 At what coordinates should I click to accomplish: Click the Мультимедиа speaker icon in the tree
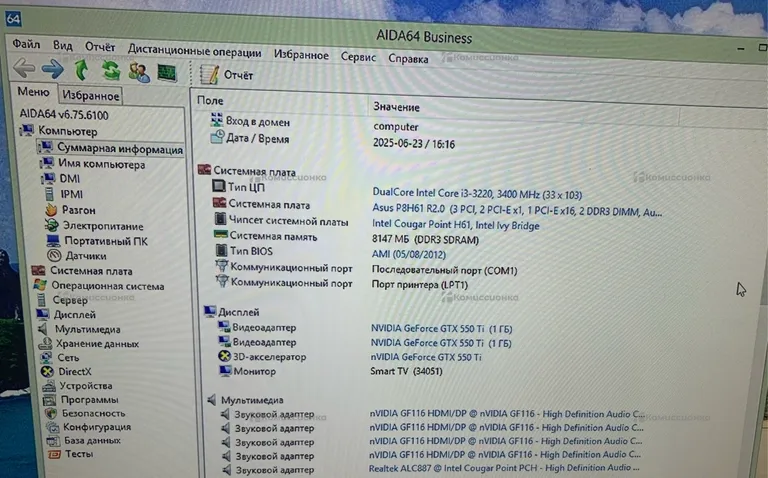coord(44,329)
